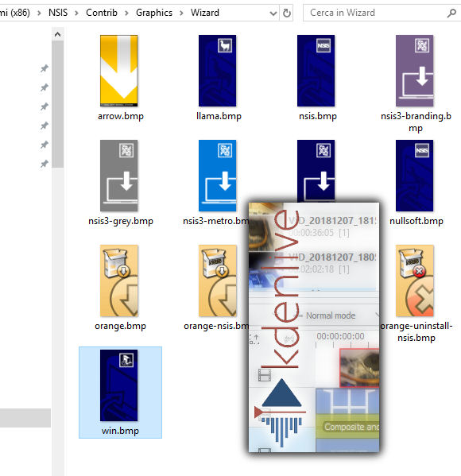This screenshot has height=476, width=461.
Task: Expand the chevron after Contrib breadcrumb
Action: pyautogui.click(x=126, y=13)
